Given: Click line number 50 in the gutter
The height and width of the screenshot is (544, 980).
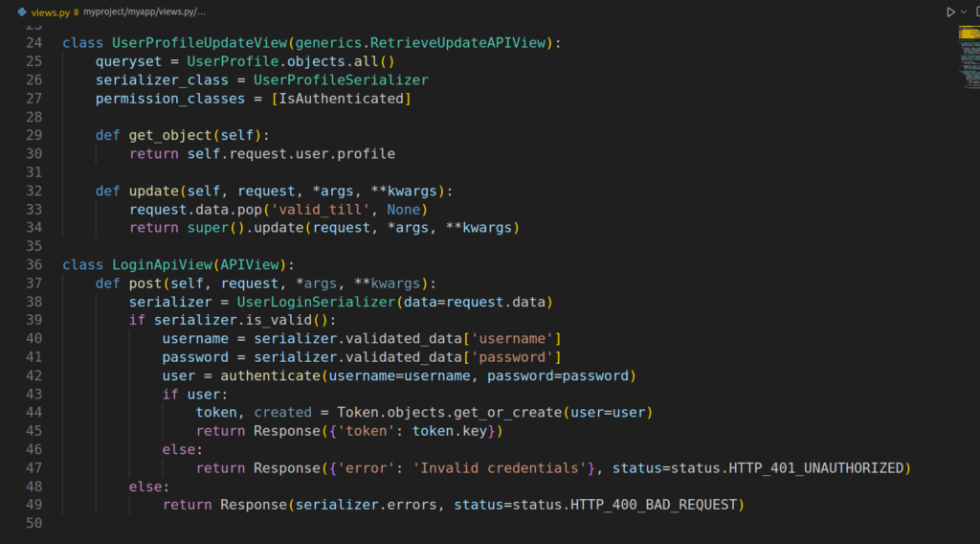Looking at the screenshot, I should pos(33,523).
